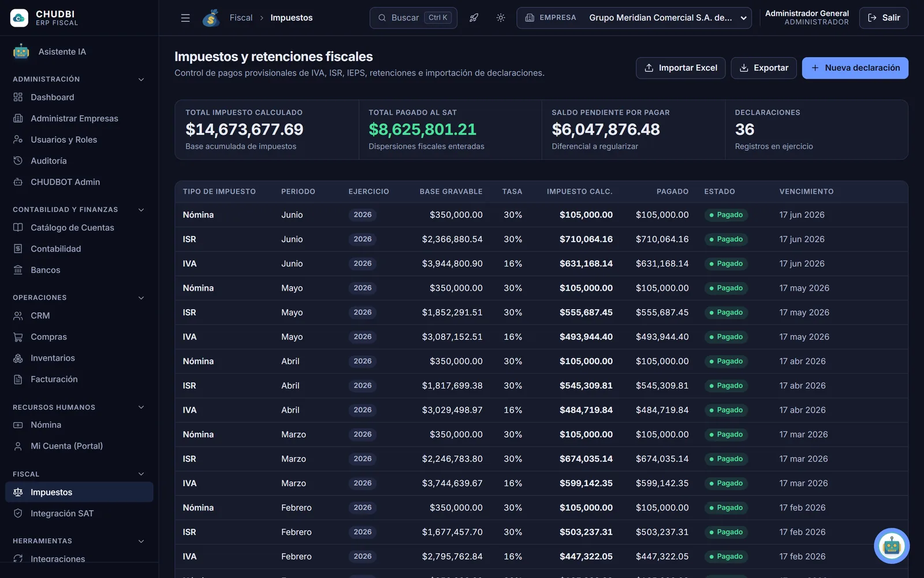Collapse the Operaciones section
Viewport: 924px width, 578px height.
click(x=141, y=298)
